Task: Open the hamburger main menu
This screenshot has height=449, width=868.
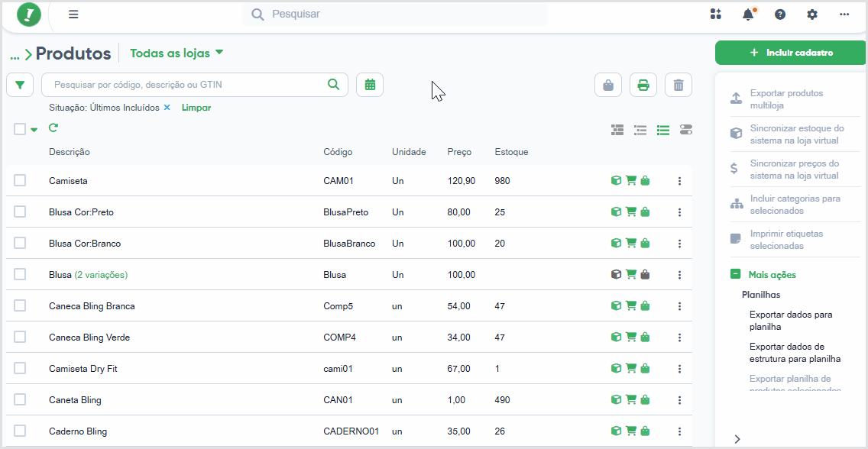Action: (73, 15)
